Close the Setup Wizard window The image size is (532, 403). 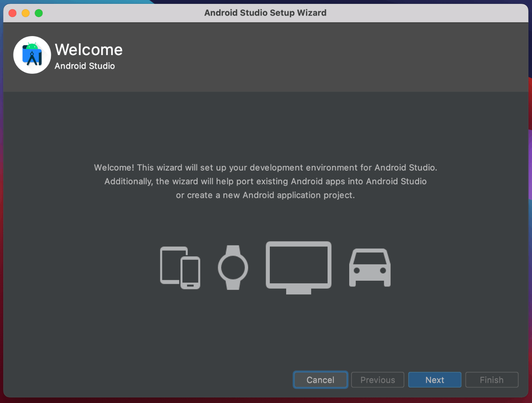[x=13, y=13]
